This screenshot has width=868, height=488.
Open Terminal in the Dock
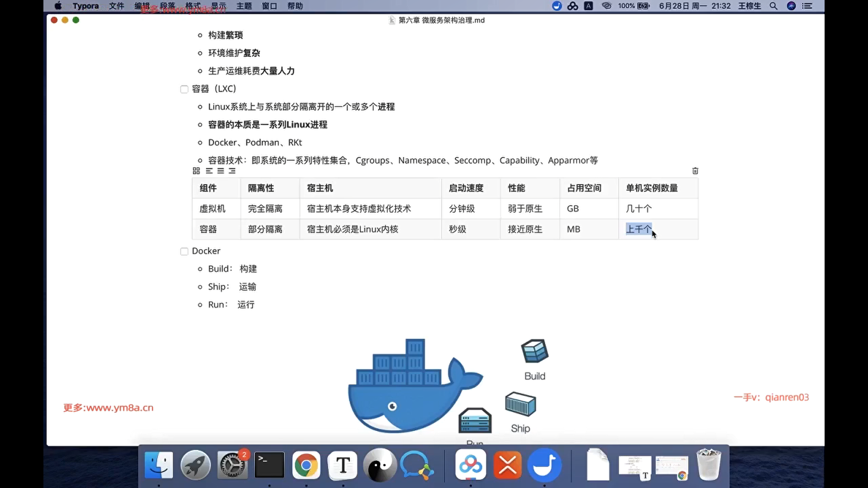point(269,465)
